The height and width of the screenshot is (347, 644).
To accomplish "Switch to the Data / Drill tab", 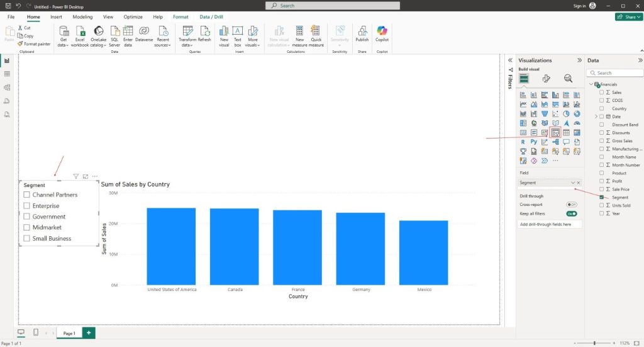I will point(212,17).
